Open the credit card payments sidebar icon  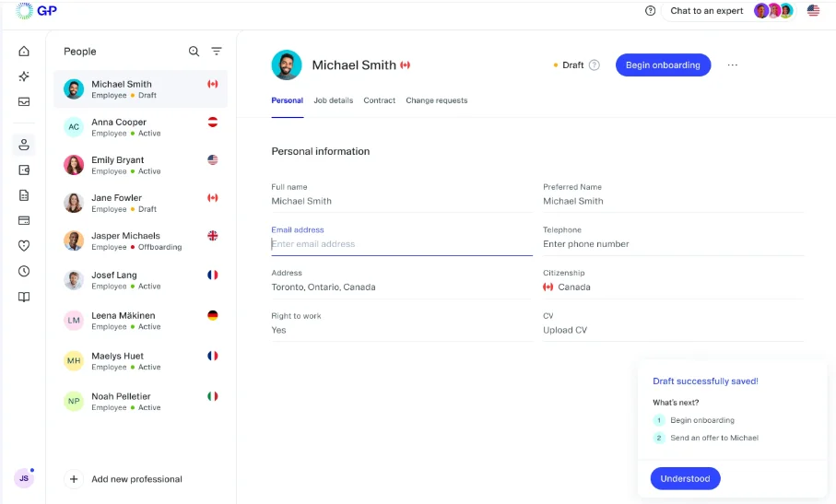coord(24,220)
